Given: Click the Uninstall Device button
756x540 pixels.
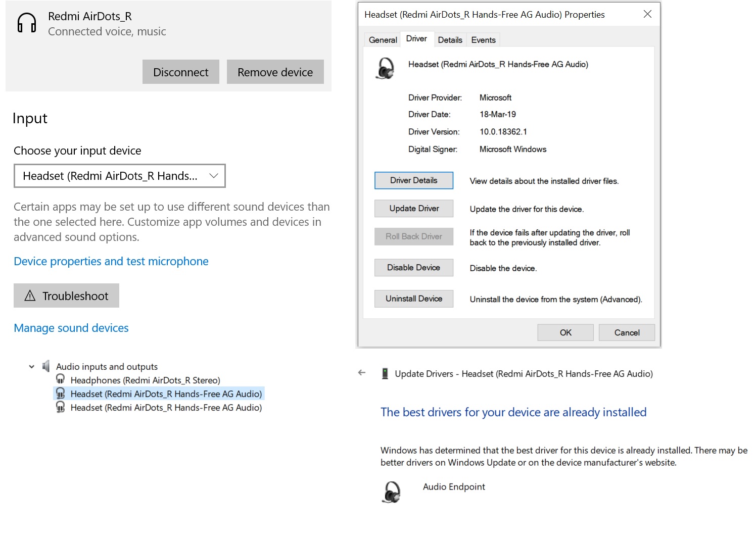Looking at the screenshot, I should click(414, 299).
